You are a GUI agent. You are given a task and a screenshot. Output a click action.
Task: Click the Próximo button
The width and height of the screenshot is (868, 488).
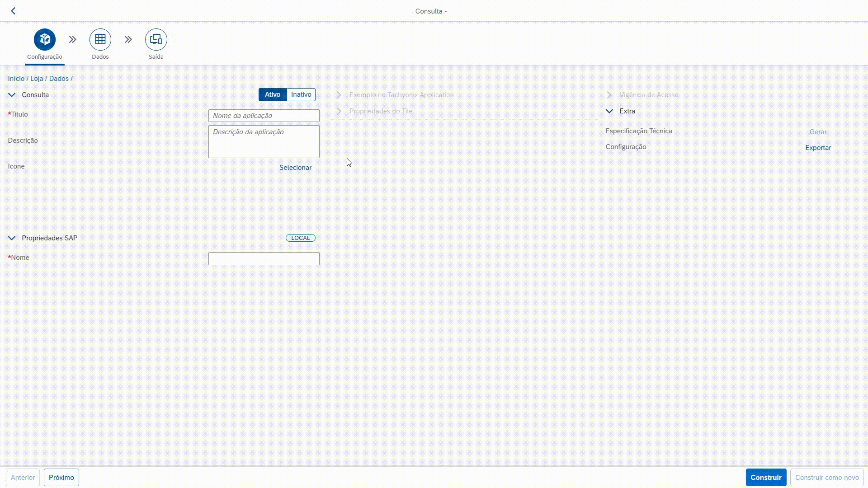pyautogui.click(x=61, y=478)
